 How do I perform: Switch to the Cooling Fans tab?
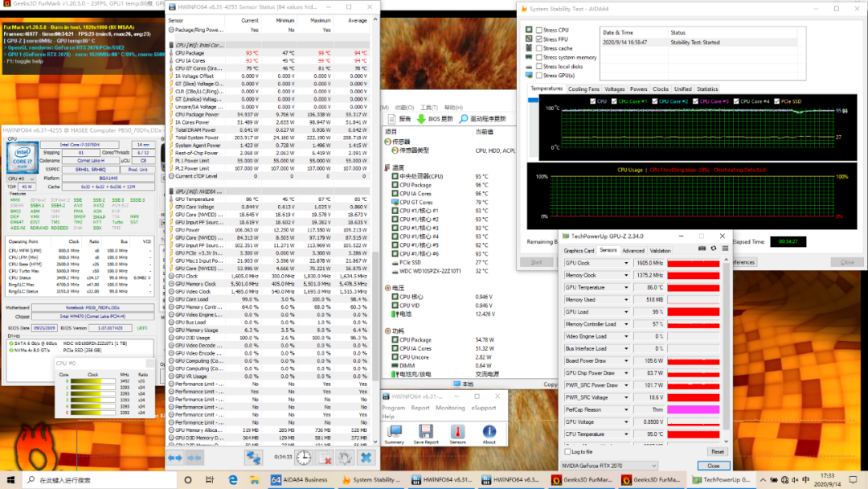point(583,89)
